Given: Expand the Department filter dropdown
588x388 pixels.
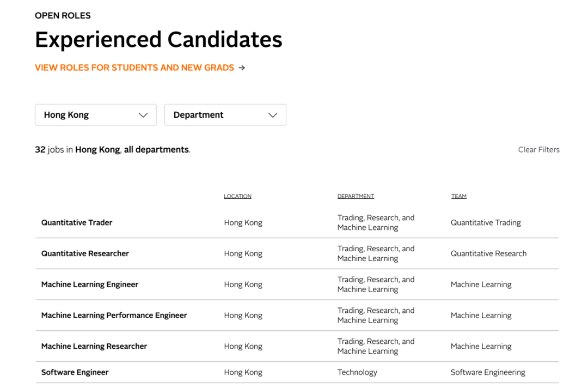Looking at the screenshot, I should [225, 115].
